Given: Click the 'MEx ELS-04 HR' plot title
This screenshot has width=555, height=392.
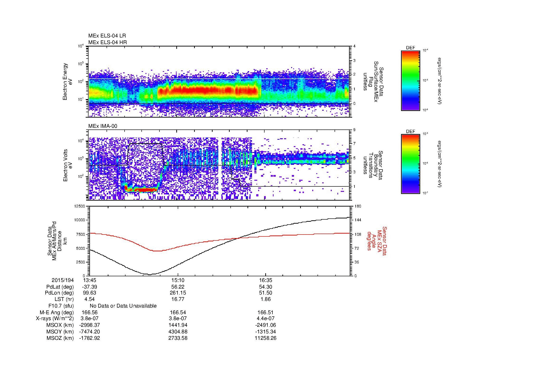Looking at the screenshot, I should (x=107, y=42).
